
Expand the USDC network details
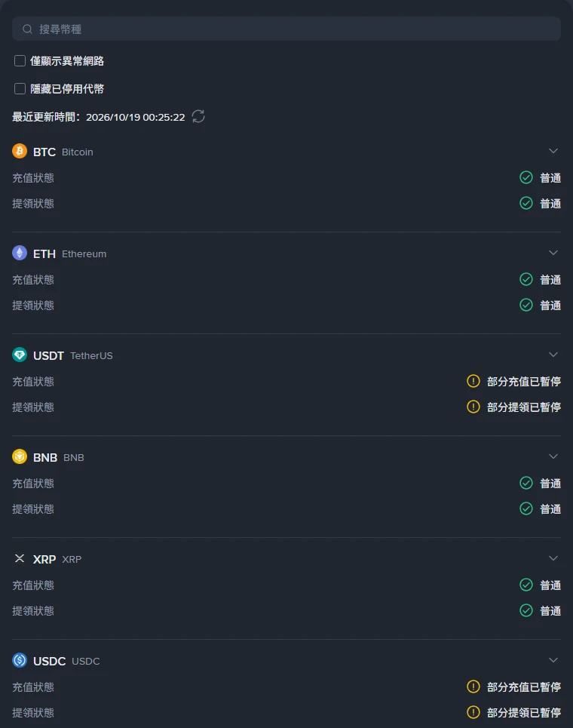point(553,660)
